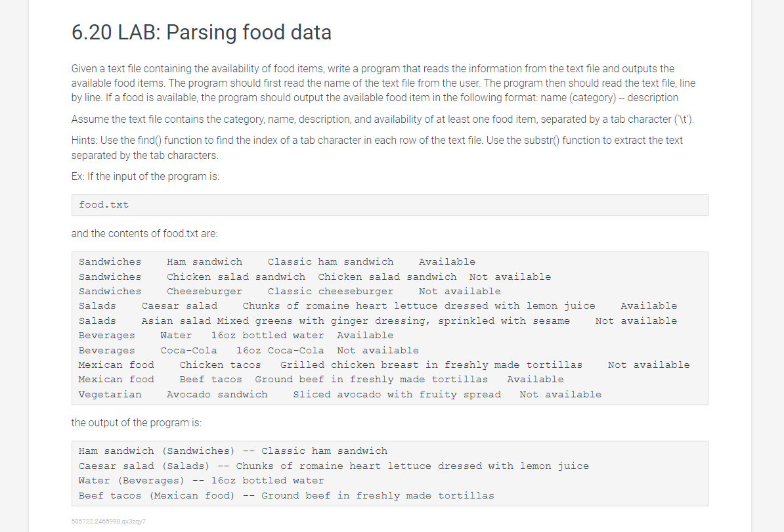The image size is (784, 532).
Task: Click the output line "Water (Beverages)"
Action: (x=201, y=481)
